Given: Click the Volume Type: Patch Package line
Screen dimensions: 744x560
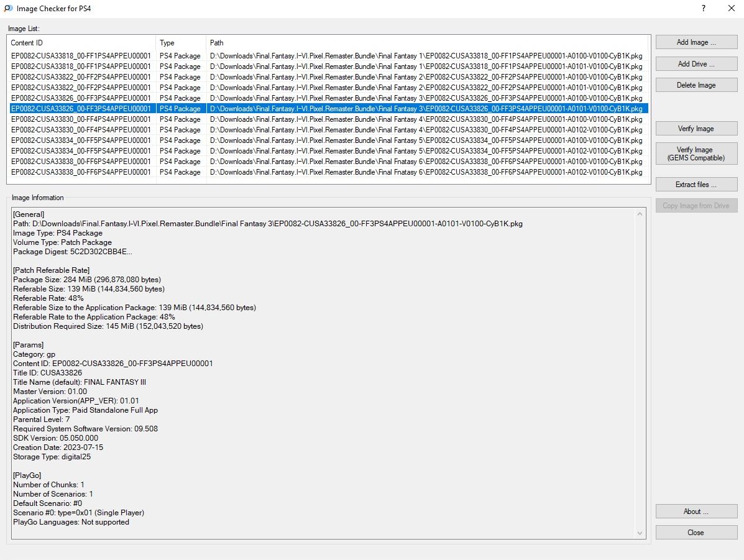Looking at the screenshot, I should click(x=62, y=242).
